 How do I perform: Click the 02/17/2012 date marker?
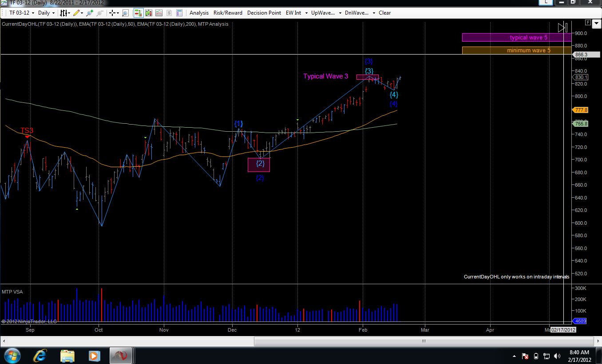pyautogui.click(x=563, y=330)
